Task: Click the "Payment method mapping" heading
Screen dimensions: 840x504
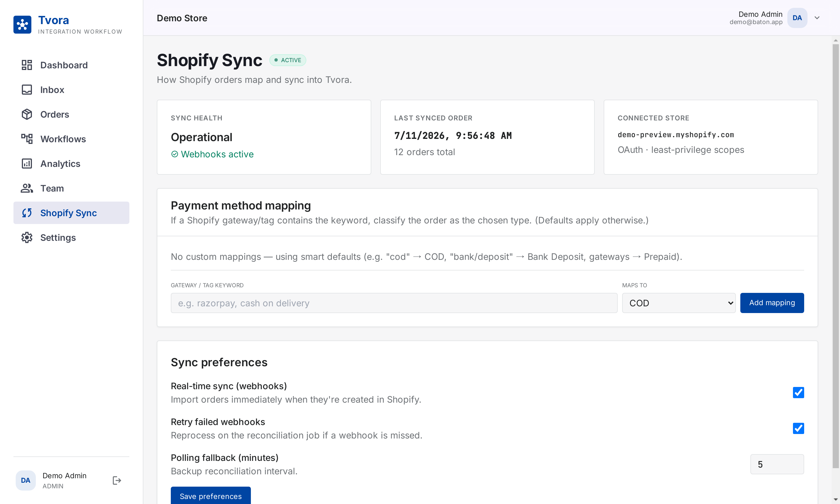Action: click(241, 206)
